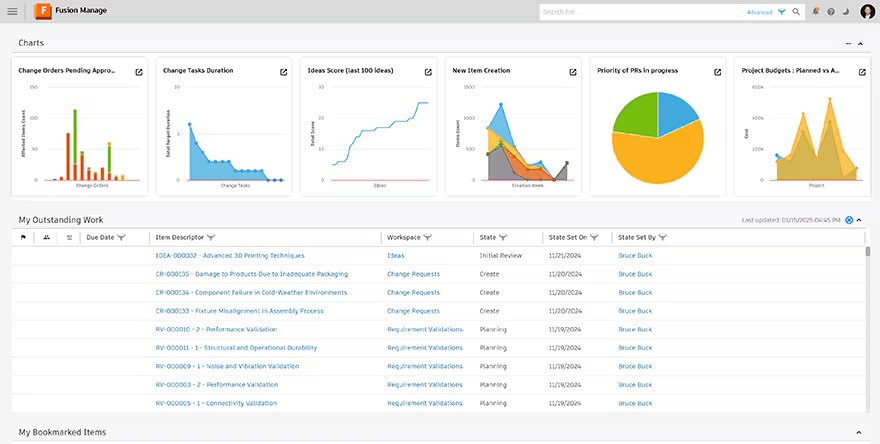Refresh the My Outstanding Work list
880x444 pixels.
849,219
